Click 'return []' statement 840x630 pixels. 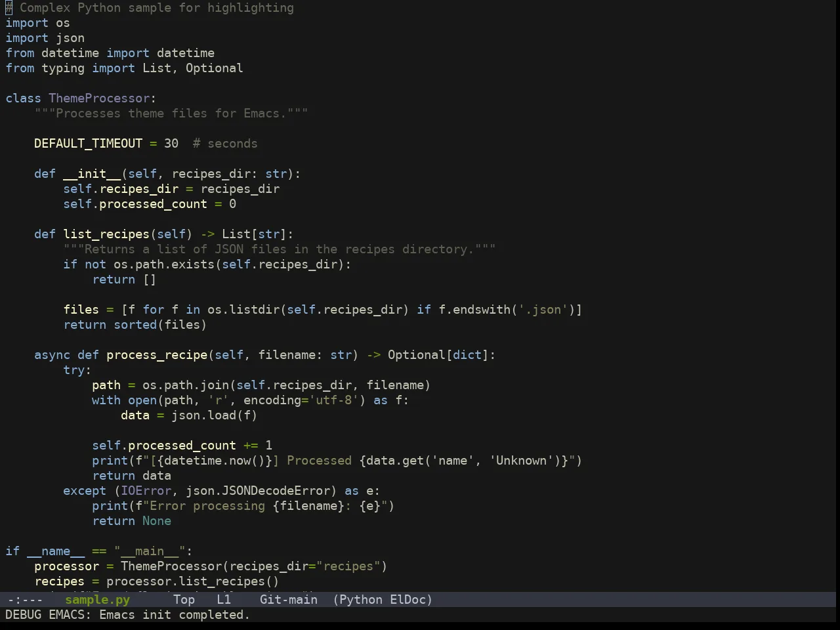(124, 280)
